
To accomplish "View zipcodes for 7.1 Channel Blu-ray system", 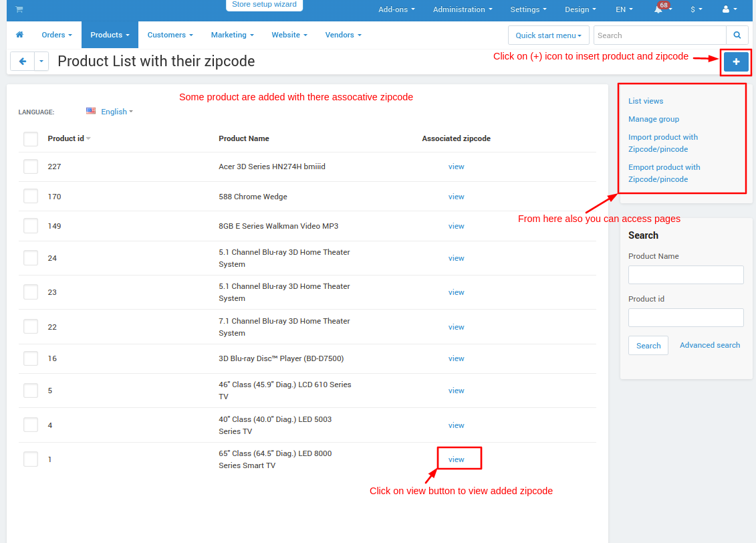I will [456, 327].
